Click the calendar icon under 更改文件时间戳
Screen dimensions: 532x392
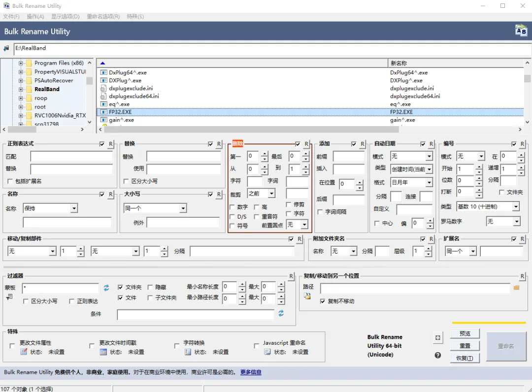[103, 352]
